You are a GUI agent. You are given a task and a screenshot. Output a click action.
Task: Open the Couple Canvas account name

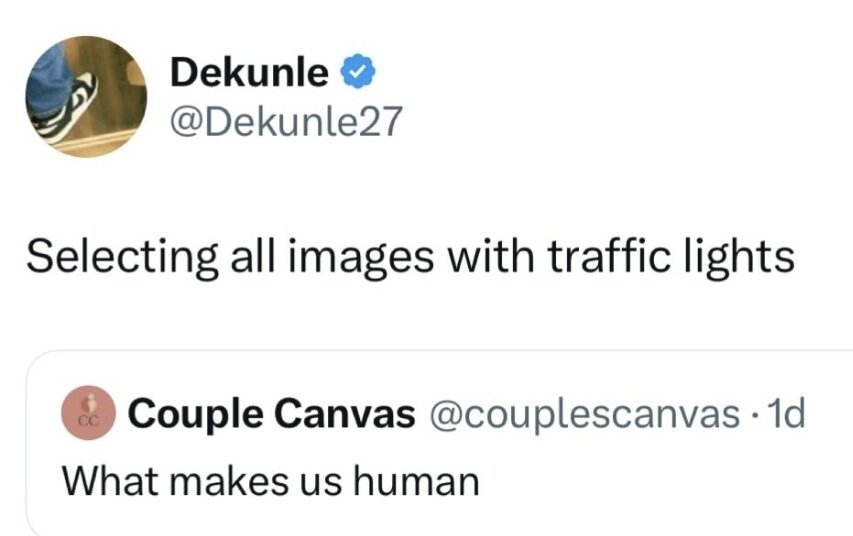(271, 414)
